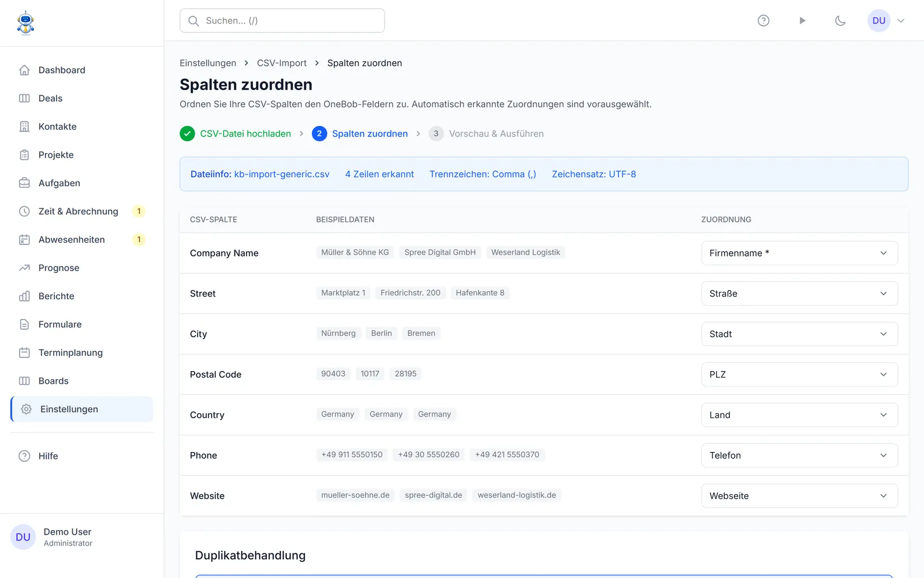Click the play tour icon in top bar
Viewport: 924px width, 578px height.
click(802, 21)
